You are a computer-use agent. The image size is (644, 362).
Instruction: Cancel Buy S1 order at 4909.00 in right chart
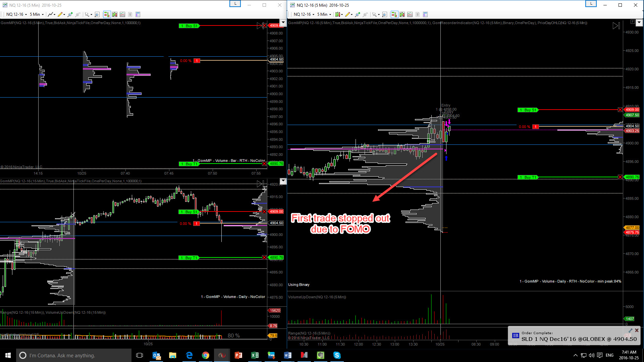click(x=620, y=110)
